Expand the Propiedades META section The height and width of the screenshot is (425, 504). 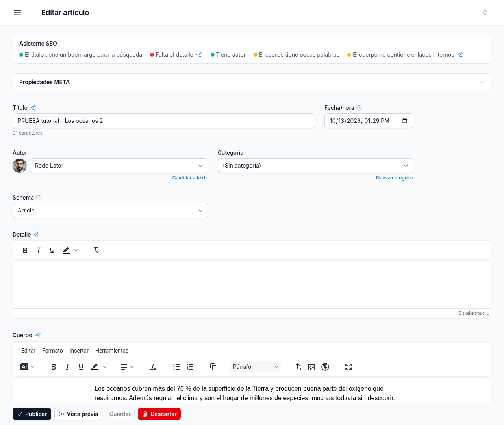(x=252, y=82)
